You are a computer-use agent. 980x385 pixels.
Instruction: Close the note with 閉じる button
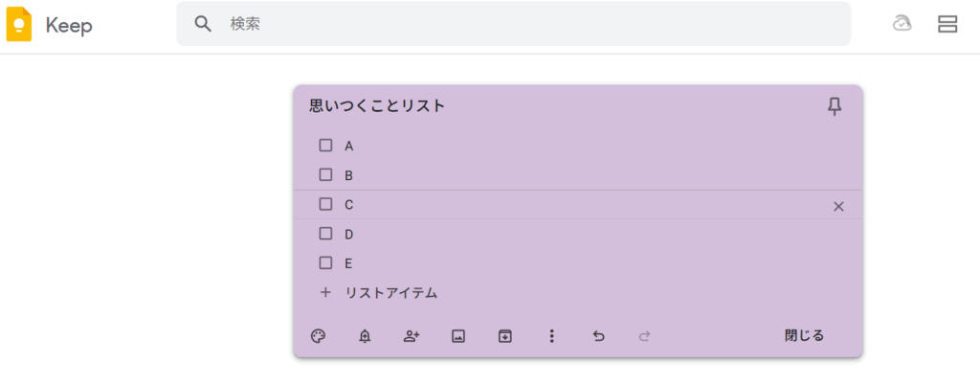[x=804, y=335]
